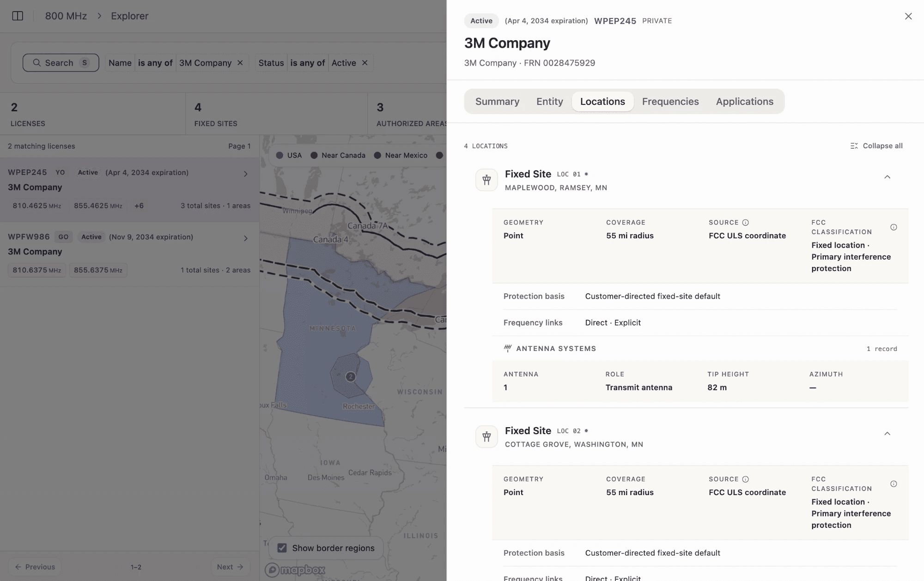Edit the Active filter value

344,63
